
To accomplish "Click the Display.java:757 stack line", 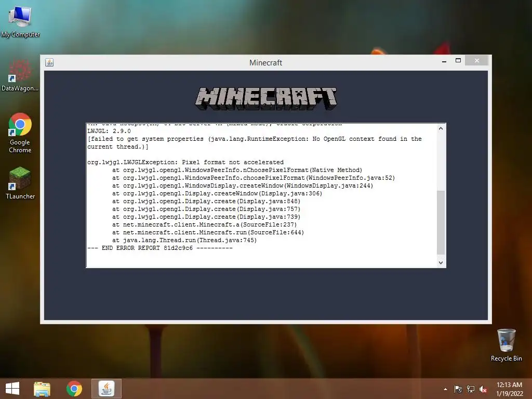I will (x=206, y=209).
